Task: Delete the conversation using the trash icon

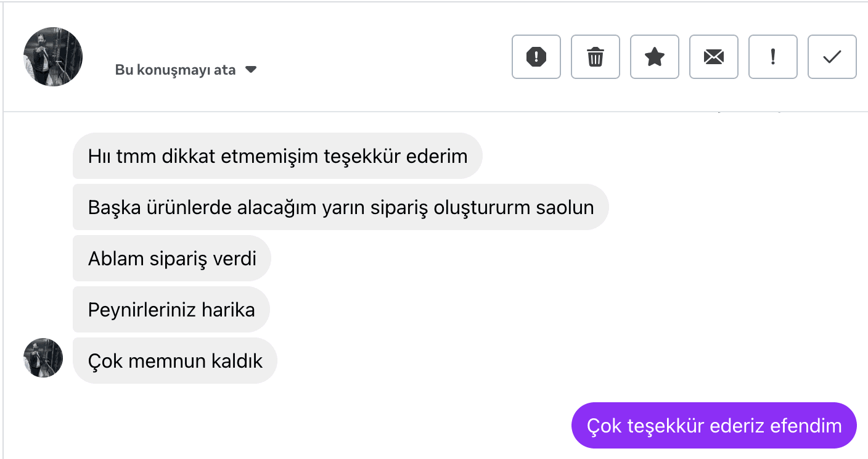Action: 595,57
